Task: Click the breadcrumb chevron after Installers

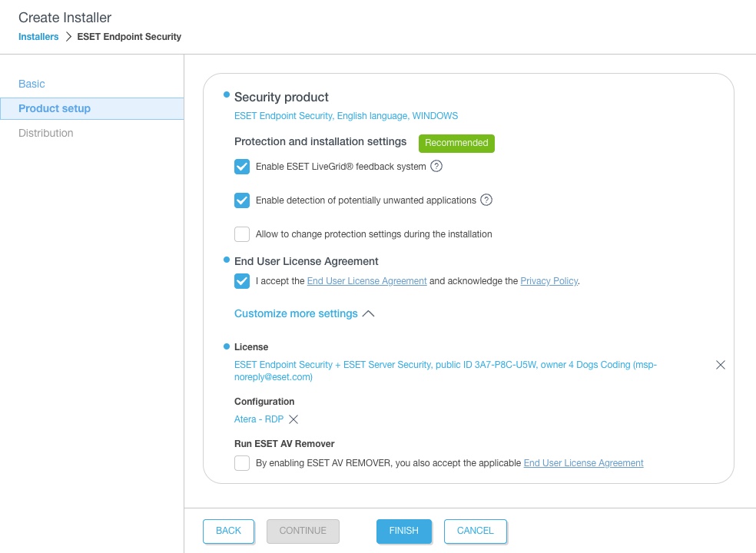Action: (x=68, y=36)
